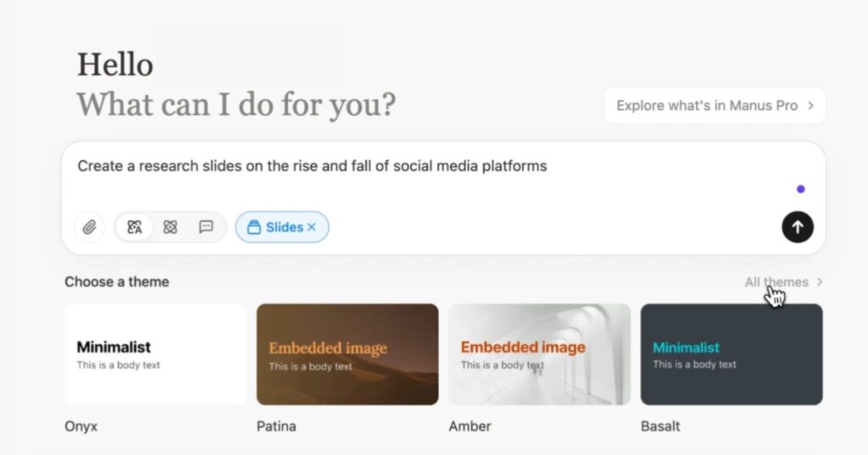Viewport: 868px width, 455px height.
Task: Select the chat bubble mode icon
Action: point(206,227)
